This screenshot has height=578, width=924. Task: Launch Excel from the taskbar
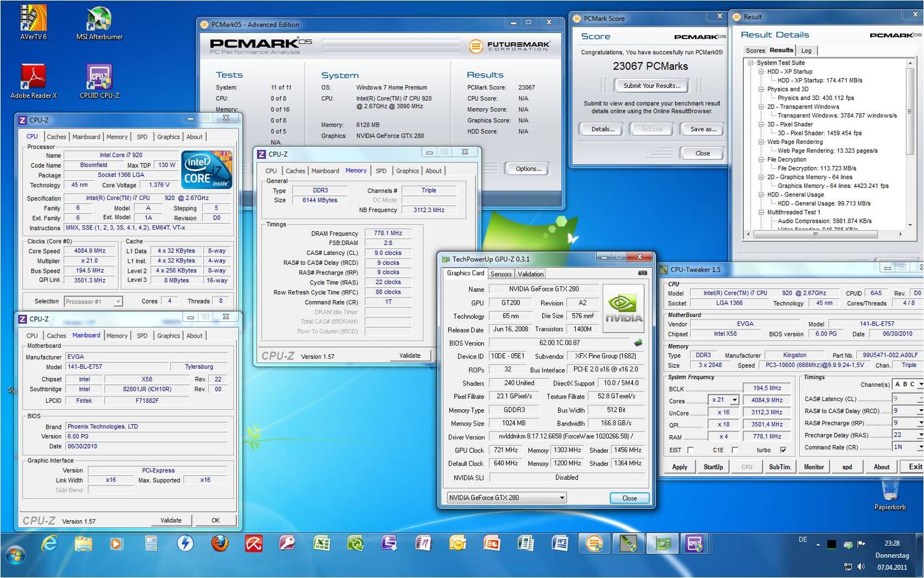tap(321, 544)
